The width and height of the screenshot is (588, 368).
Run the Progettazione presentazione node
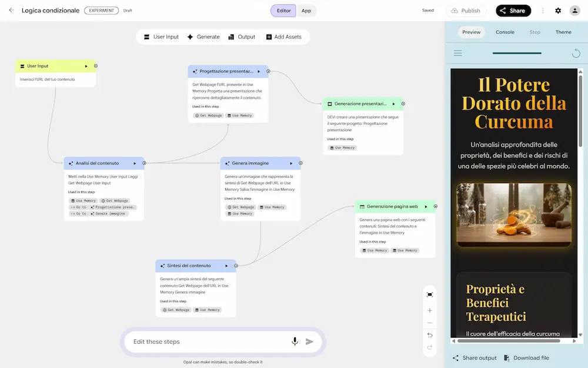click(x=259, y=71)
